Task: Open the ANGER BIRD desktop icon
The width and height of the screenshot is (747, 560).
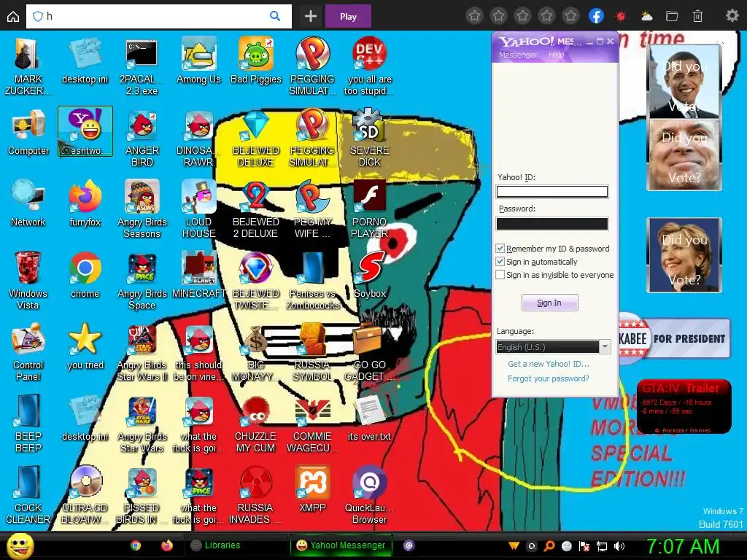Action: click(142, 138)
